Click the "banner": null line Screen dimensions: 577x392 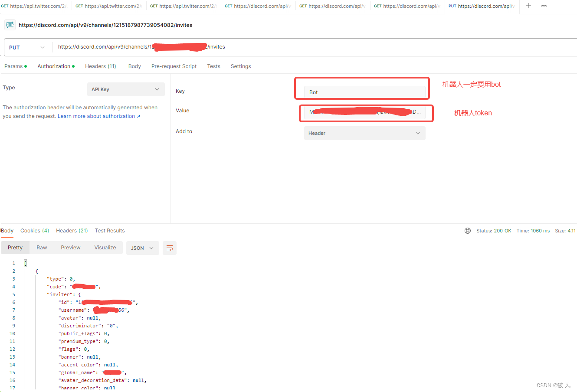click(79, 357)
